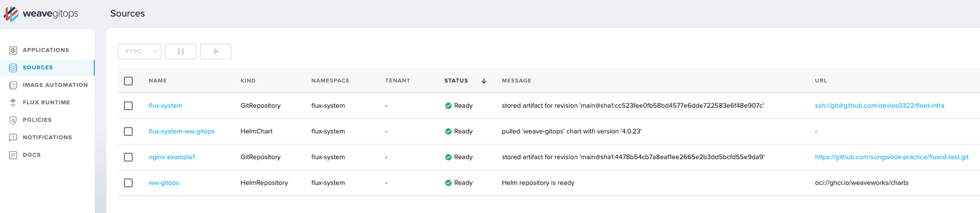Open the flux-system-ww-gitops source link

[x=181, y=131]
